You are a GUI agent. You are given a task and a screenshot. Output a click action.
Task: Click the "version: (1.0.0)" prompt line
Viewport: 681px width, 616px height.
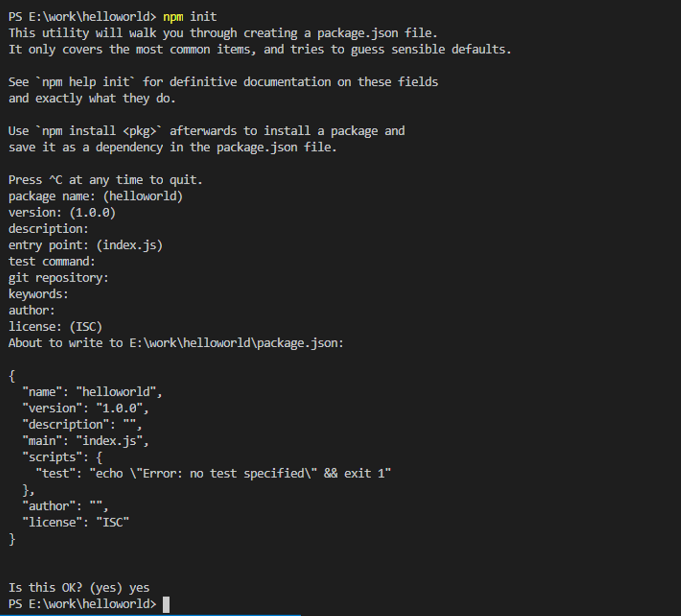62,213
